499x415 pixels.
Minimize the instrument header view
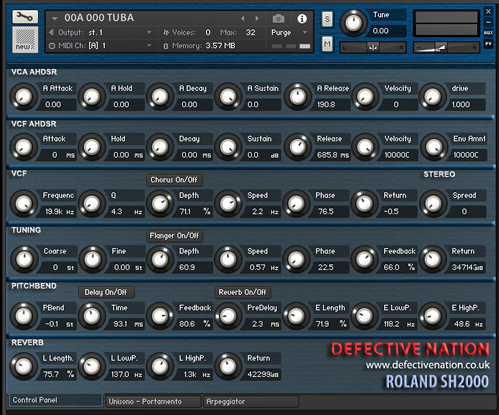(x=488, y=22)
